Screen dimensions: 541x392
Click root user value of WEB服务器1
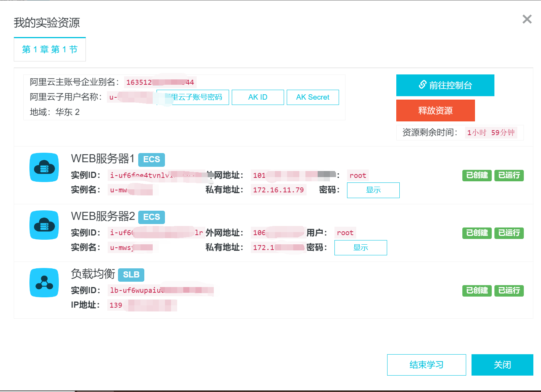pyautogui.click(x=358, y=176)
